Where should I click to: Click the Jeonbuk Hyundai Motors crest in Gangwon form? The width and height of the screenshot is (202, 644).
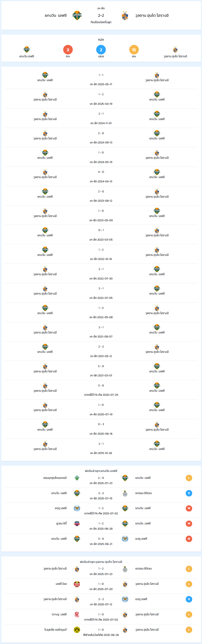click(x=77, y=478)
